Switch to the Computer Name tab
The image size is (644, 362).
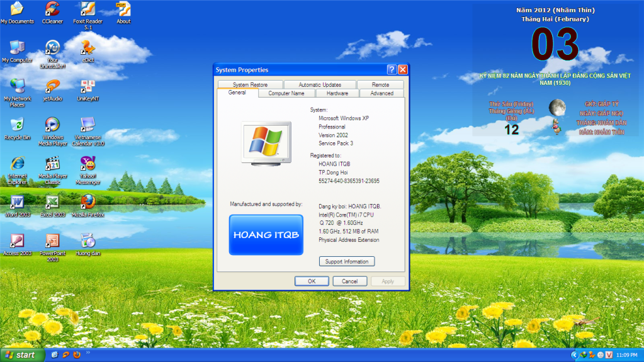(286, 93)
